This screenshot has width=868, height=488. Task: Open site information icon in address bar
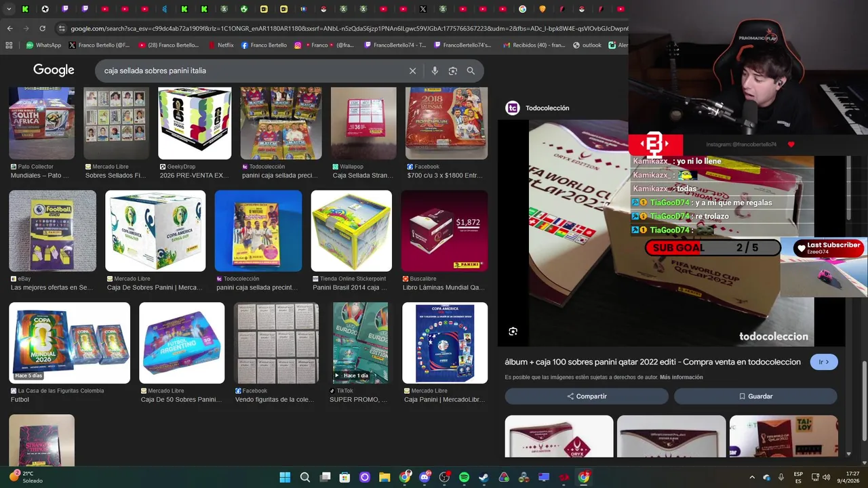(62, 28)
